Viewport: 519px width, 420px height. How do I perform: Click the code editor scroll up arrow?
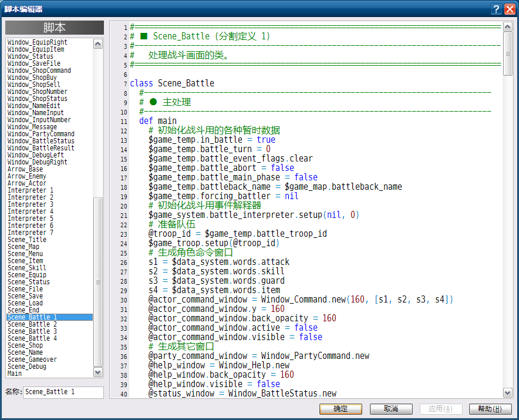coord(507,27)
